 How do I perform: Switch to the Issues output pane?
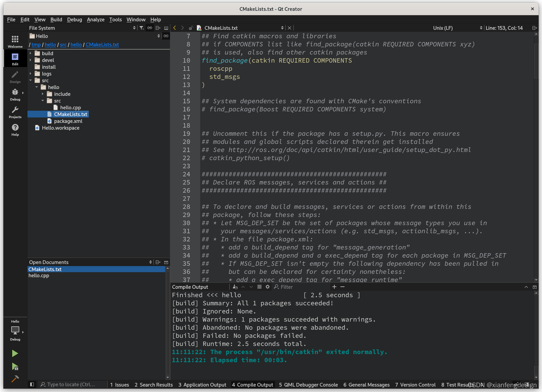pyautogui.click(x=120, y=385)
